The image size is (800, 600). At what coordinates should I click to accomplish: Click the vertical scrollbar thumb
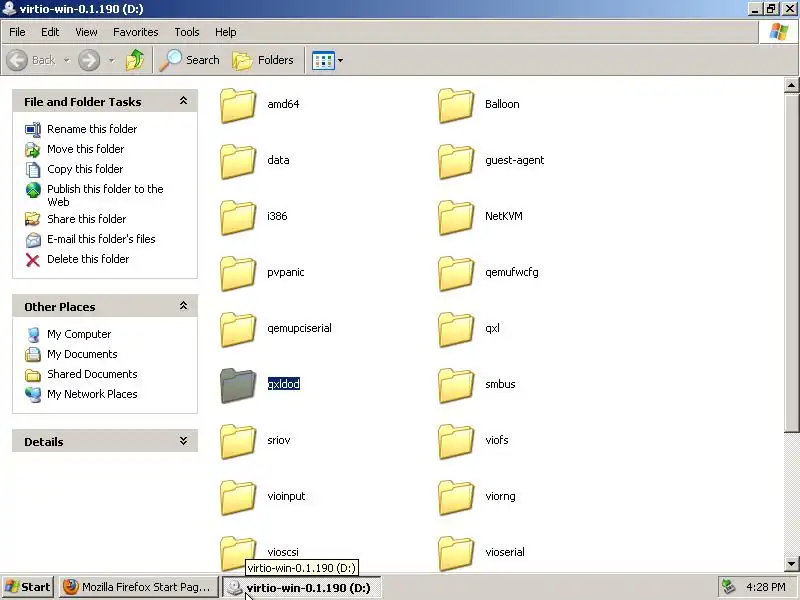791,262
